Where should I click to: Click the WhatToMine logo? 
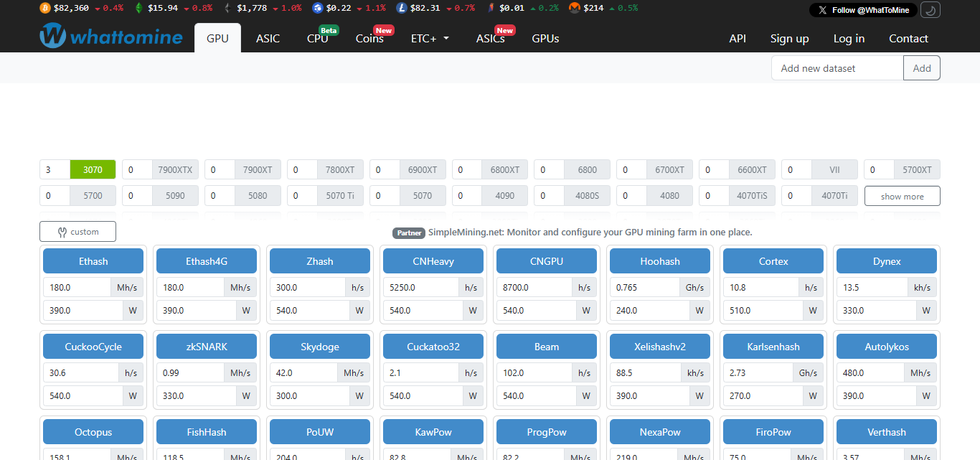(111, 36)
